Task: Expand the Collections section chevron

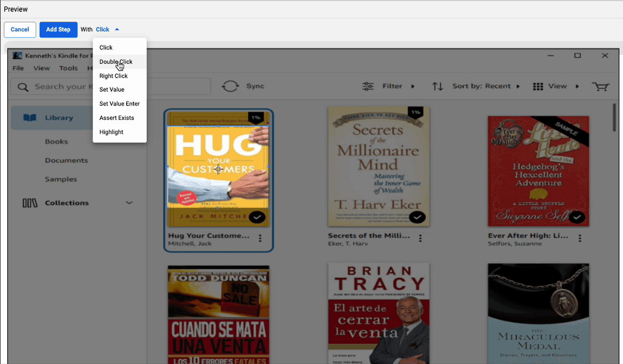Action: point(129,203)
